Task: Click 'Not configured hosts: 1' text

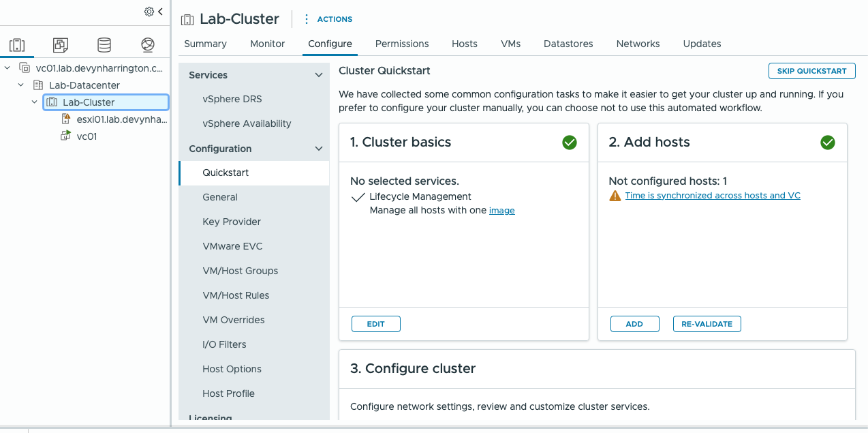Action: tap(668, 181)
